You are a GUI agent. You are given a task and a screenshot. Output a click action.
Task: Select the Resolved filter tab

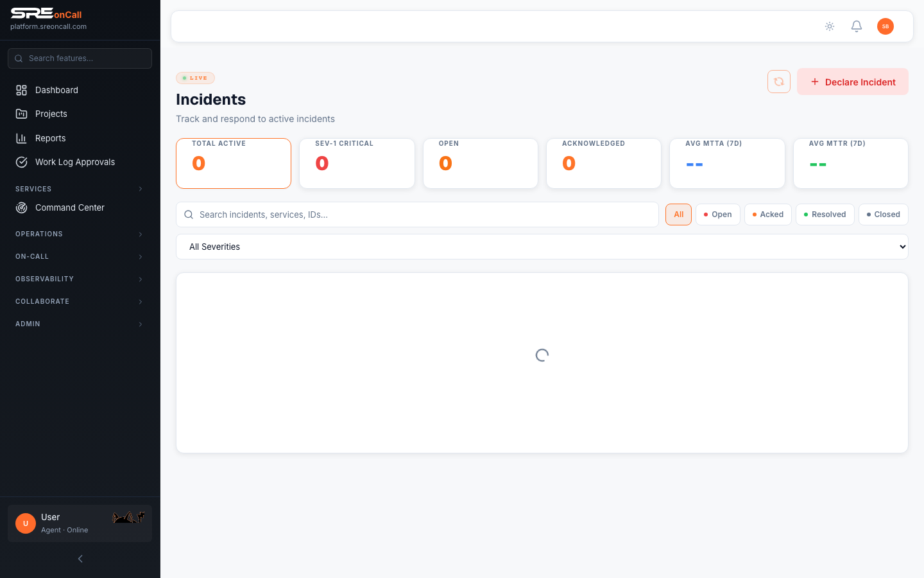click(825, 215)
